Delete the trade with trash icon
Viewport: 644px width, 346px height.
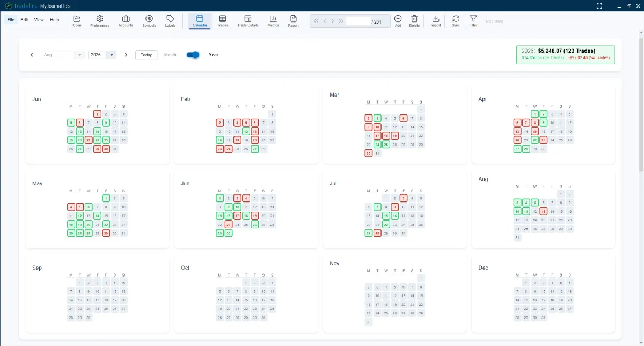click(414, 21)
